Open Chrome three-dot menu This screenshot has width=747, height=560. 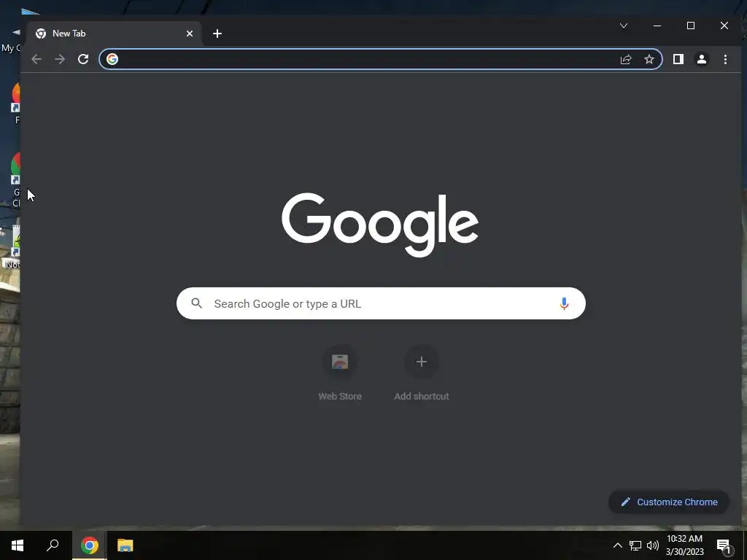click(725, 59)
